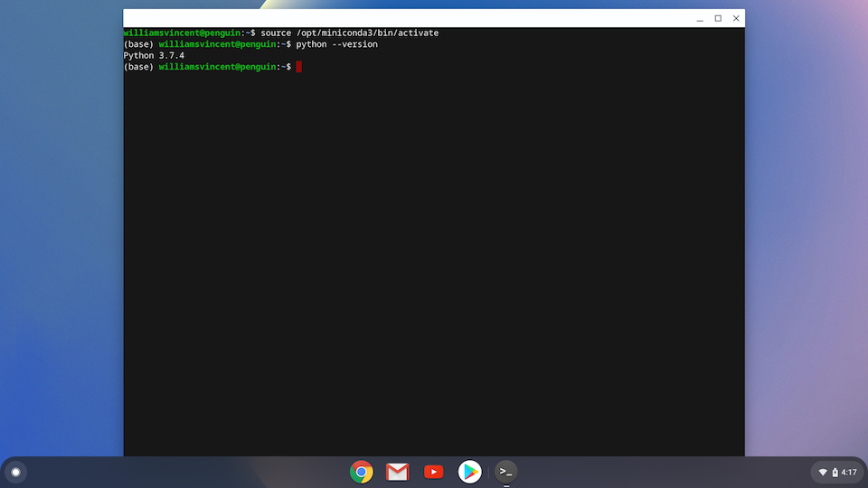868x488 pixels.
Task: Open the Wi-Fi status icon in tray
Action: coord(823,473)
